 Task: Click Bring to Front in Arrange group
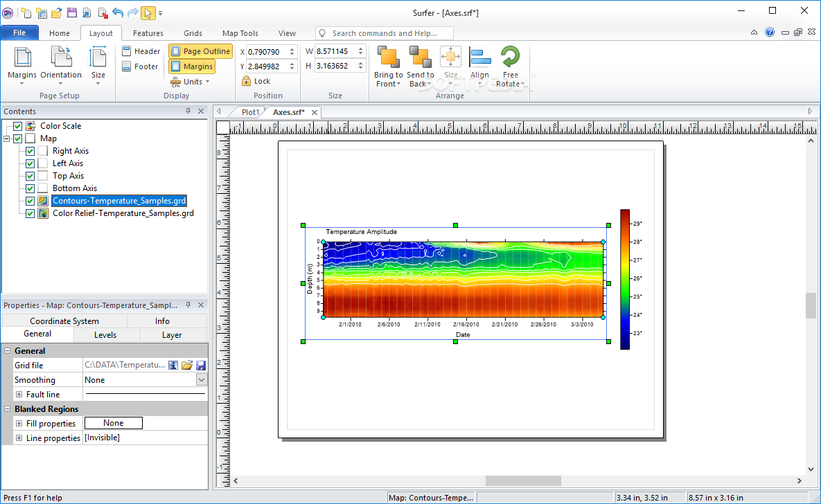[x=389, y=66]
